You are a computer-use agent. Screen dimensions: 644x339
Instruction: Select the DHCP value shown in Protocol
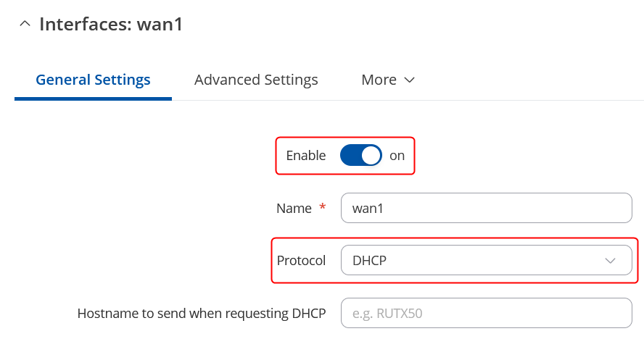pyautogui.click(x=369, y=260)
